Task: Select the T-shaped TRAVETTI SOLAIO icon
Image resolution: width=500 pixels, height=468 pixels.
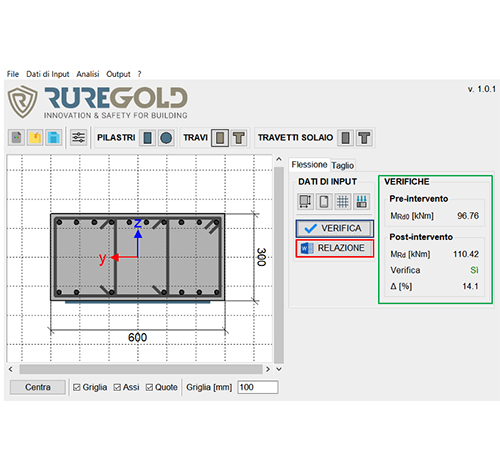Action: tap(364, 138)
